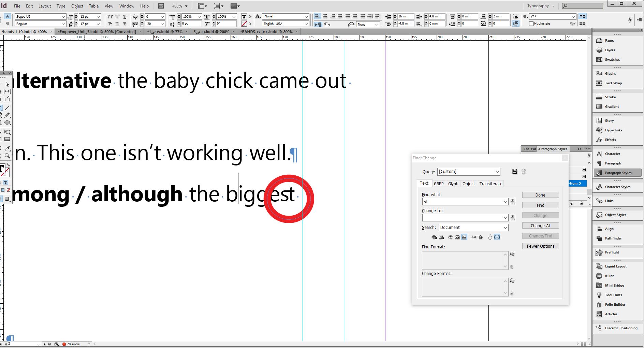The width and height of the screenshot is (644, 348).
Task: Switch to the Glyph tab
Action: pyautogui.click(x=453, y=184)
